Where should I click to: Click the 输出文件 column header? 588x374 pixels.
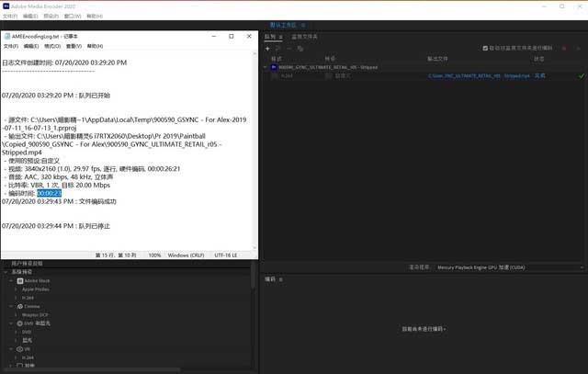coord(437,59)
